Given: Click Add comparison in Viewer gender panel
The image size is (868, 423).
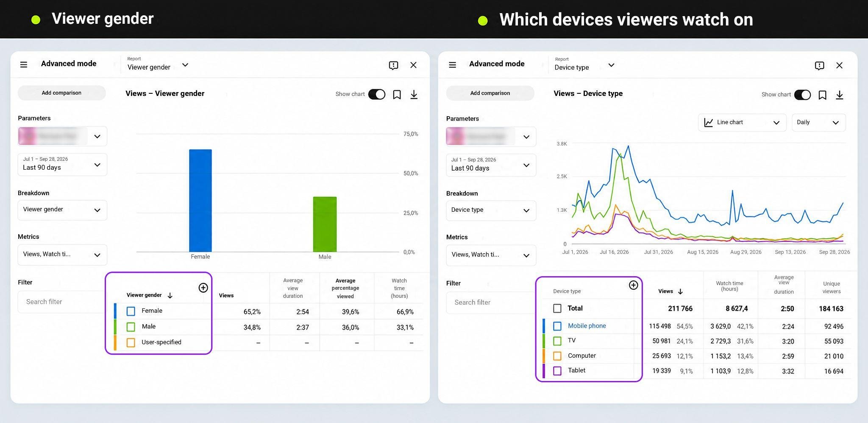Looking at the screenshot, I should [61, 93].
